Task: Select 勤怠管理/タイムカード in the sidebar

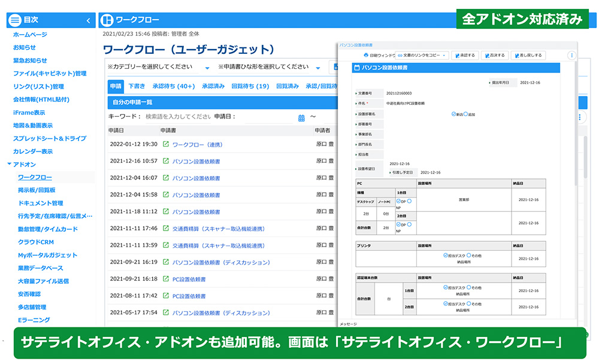Action: [x=48, y=229]
